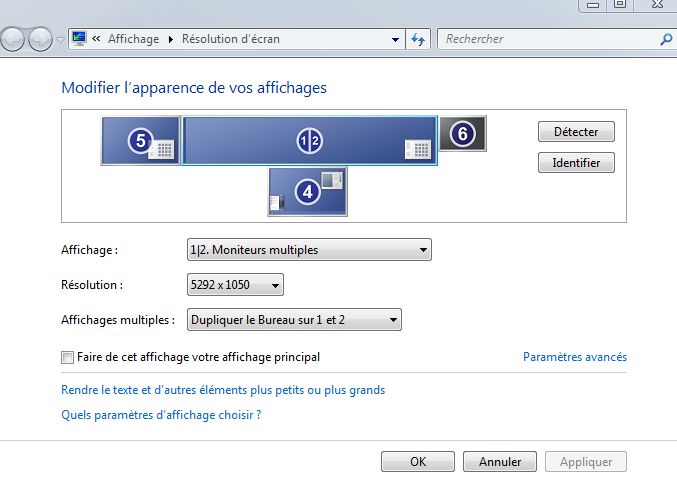The height and width of the screenshot is (480, 677).
Task: Expand the Affichages multiples dropdown
Action: point(294,319)
